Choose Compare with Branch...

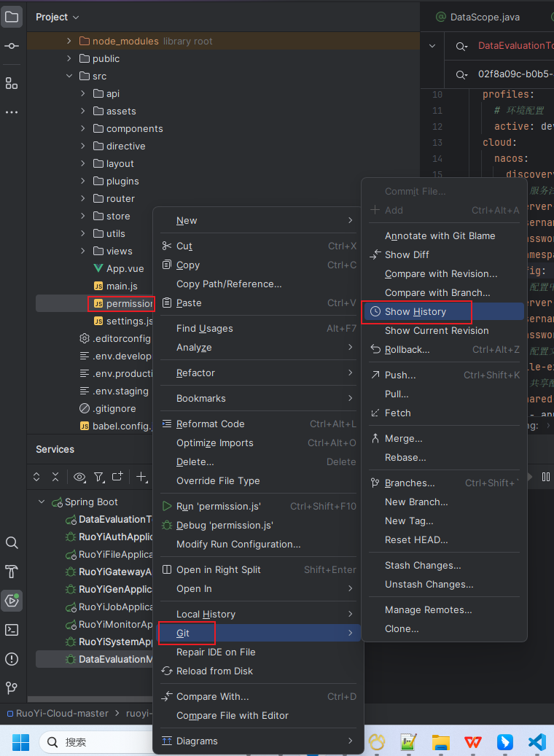click(444, 292)
